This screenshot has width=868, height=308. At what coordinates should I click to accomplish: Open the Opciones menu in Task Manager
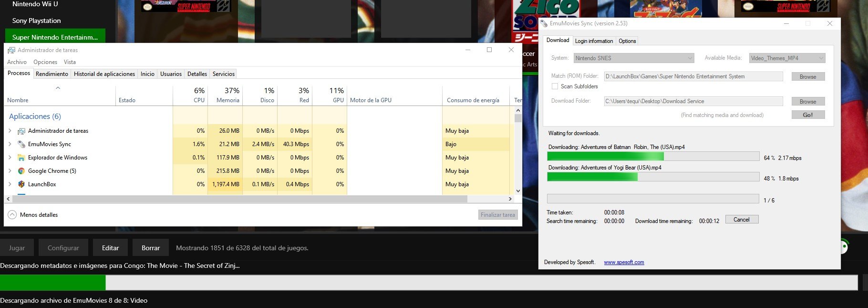point(45,62)
